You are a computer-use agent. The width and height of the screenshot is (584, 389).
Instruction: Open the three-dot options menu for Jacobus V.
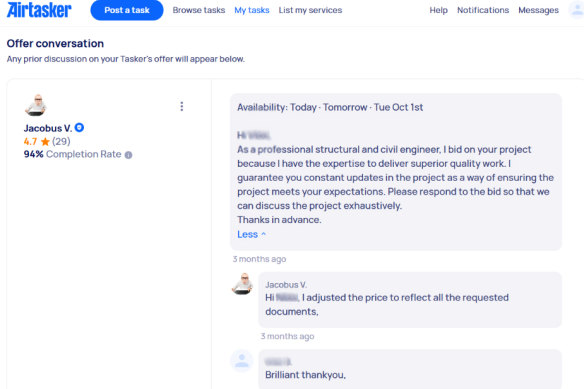click(182, 107)
